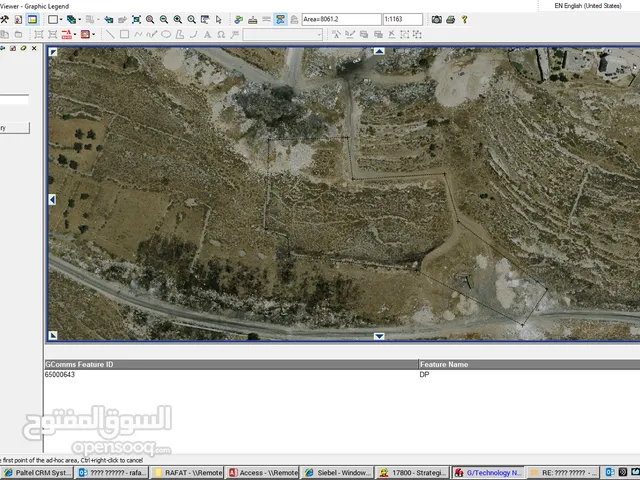
Task: Pan map to top-left corner arrow
Action: pos(53,52)
